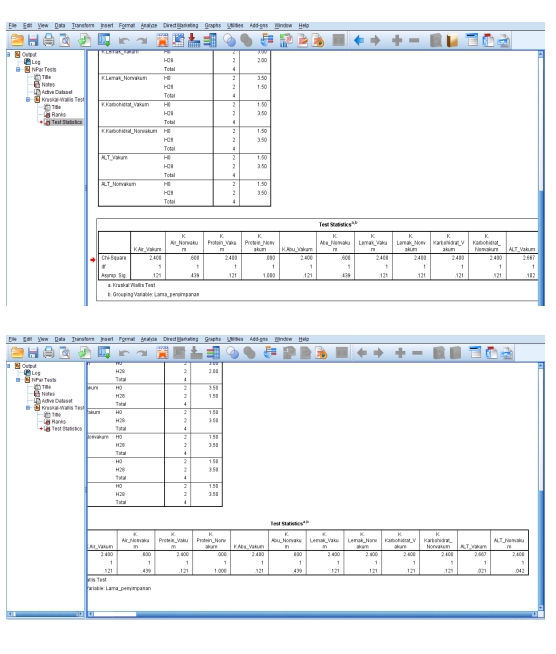Image resolution: width=556 pixels, height=654 pixels.
Task: Click Asymp. Sig. row label in upper window
Action: click(113, 276)
